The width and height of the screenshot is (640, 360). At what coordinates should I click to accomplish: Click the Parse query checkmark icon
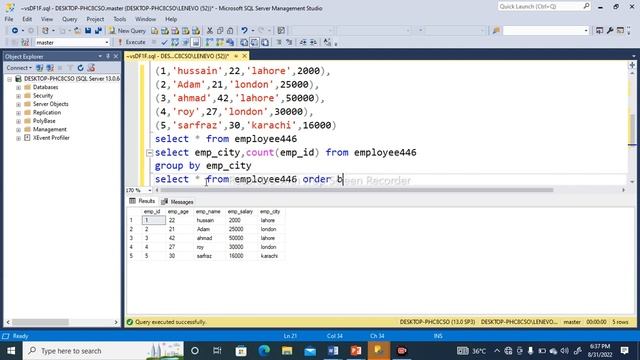(x=164, y=42)
